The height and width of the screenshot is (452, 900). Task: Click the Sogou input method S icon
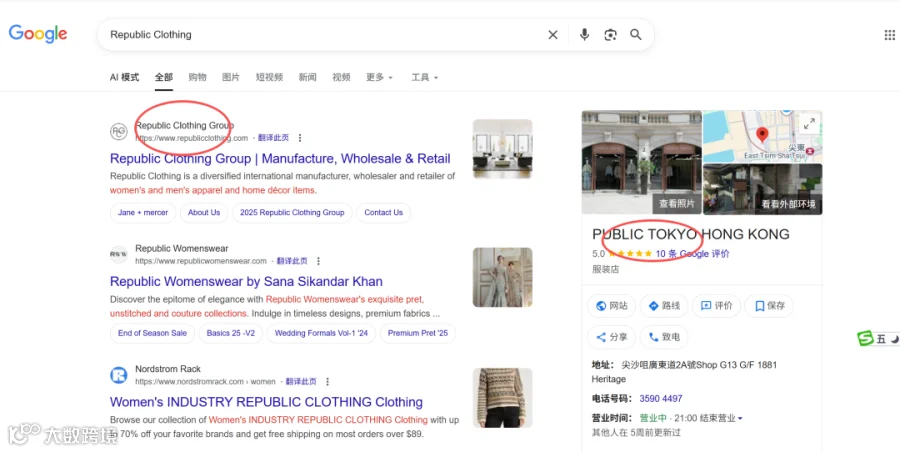coord(865,339)
